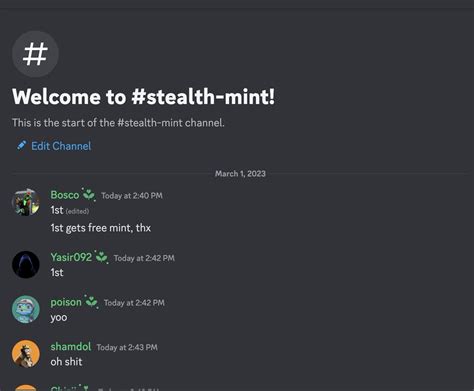Open poison's teal avatar
474x391 pixels.
pos(26,309)
